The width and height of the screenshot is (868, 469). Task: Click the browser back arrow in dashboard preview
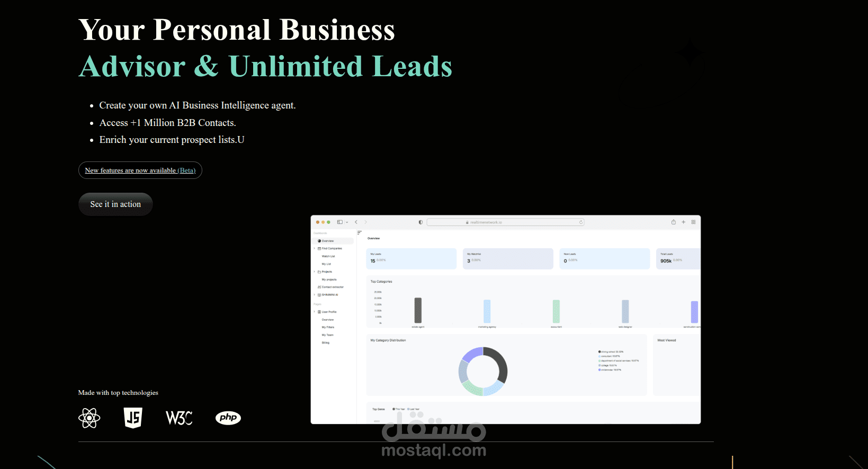(x=356, y=222)
